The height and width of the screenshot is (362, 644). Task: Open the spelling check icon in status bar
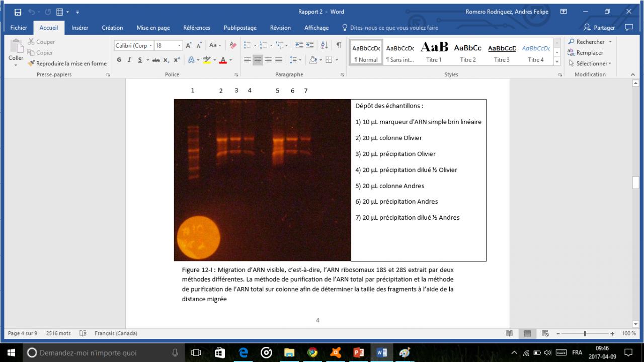click(x=84, y=333)
